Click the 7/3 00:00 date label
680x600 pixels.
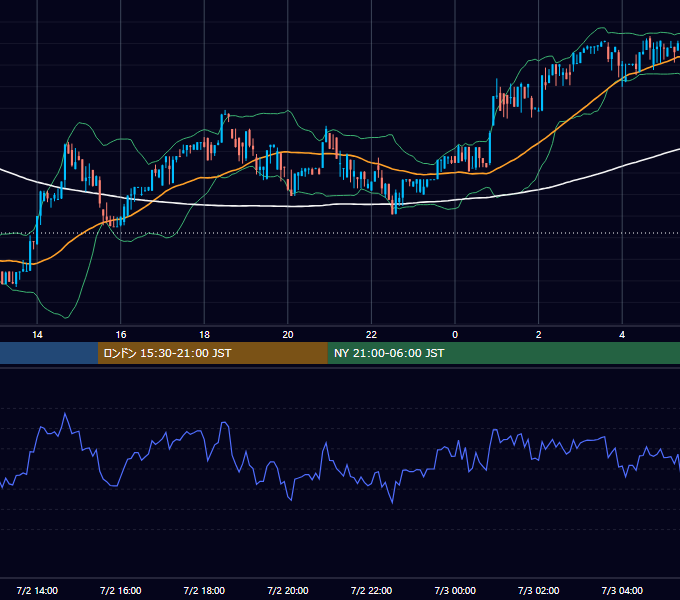[455, 590]
